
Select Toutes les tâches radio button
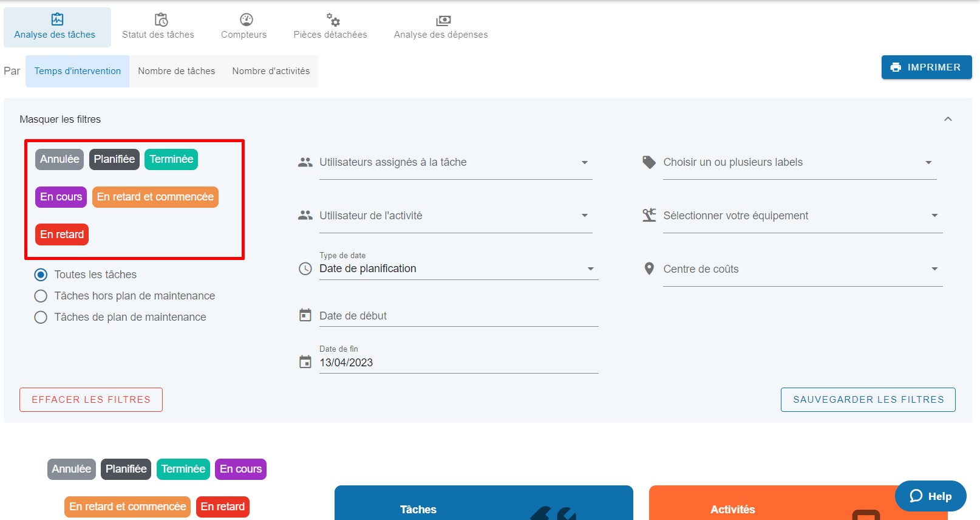[x=41, y=275]
